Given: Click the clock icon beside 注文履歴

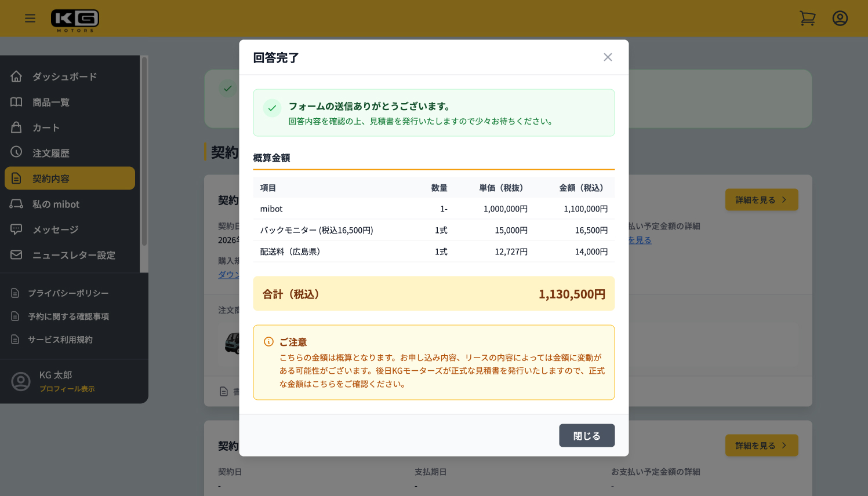Looking at the screenshot, I should tap(16, 152).
